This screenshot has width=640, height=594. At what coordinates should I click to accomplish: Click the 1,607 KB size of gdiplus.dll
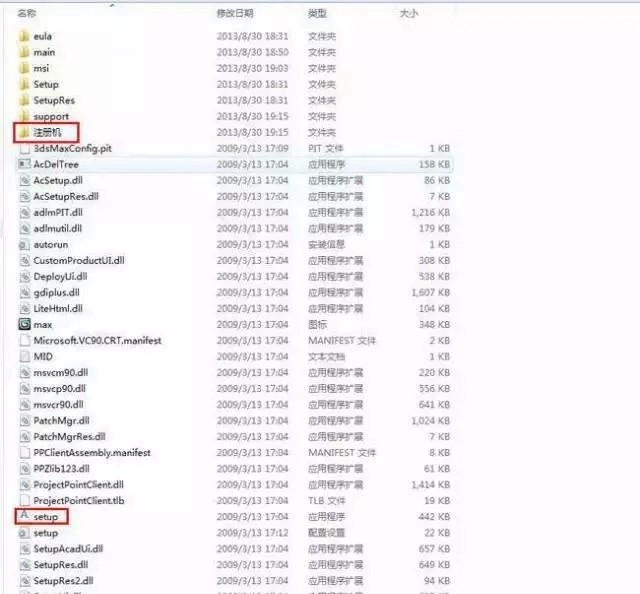coord(431,293)
